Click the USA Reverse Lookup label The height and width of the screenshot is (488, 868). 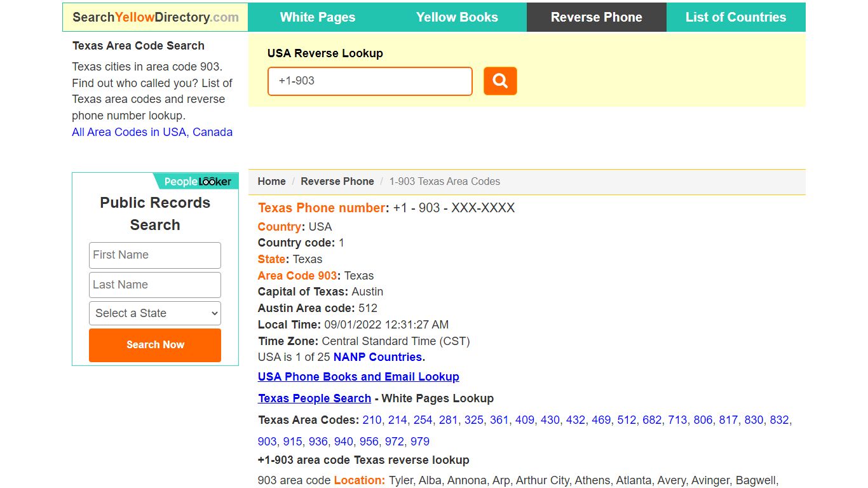(x=325, y=53)
